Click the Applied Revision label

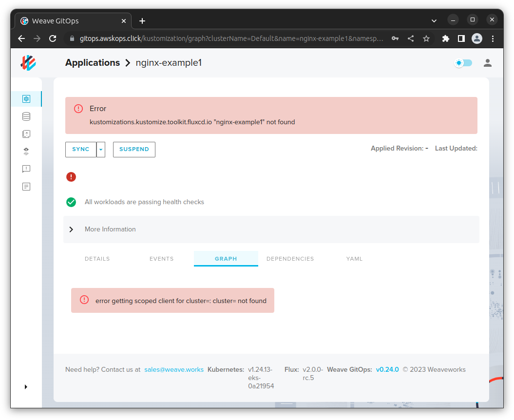pos(397,148)
